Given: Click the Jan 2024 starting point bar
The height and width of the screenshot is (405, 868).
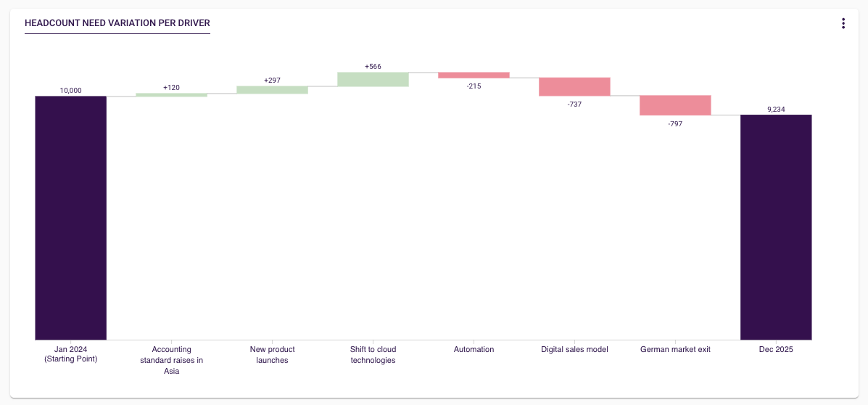Looking at the screenshot, I should (x=71, y=218).
